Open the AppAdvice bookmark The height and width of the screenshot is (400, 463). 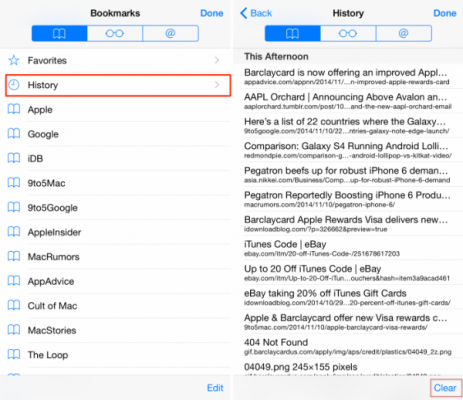(x=116, y=281)
